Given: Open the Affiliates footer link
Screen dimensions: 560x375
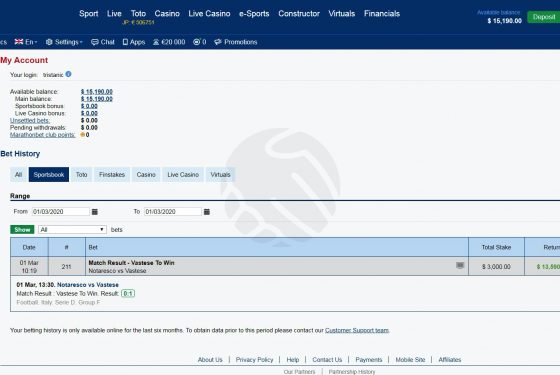Looking at the screenshot, I should pos(450,360).
